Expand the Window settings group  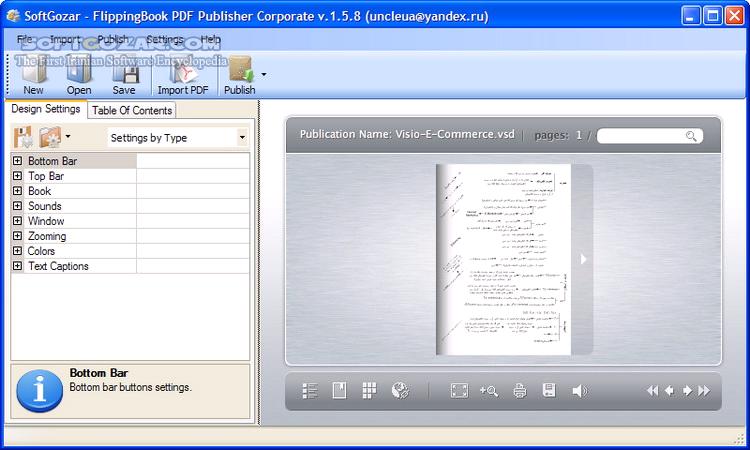pos(17,220)
